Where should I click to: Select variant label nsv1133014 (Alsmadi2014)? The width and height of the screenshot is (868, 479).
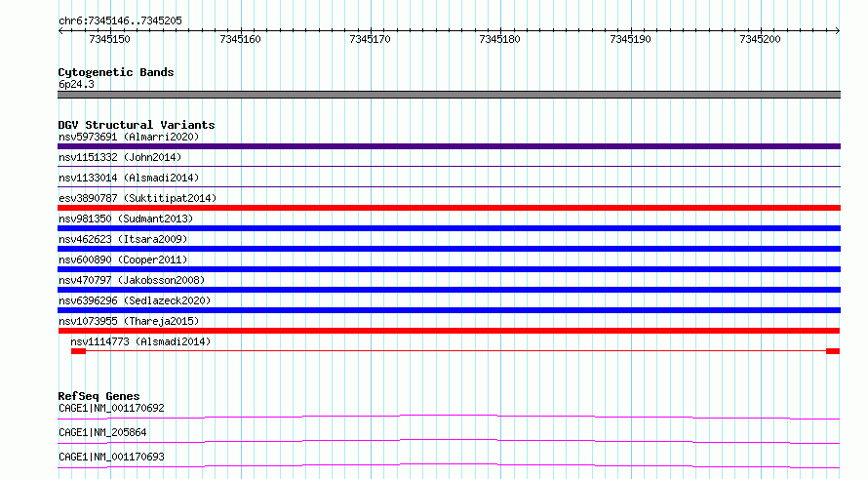tap(129, 178)
